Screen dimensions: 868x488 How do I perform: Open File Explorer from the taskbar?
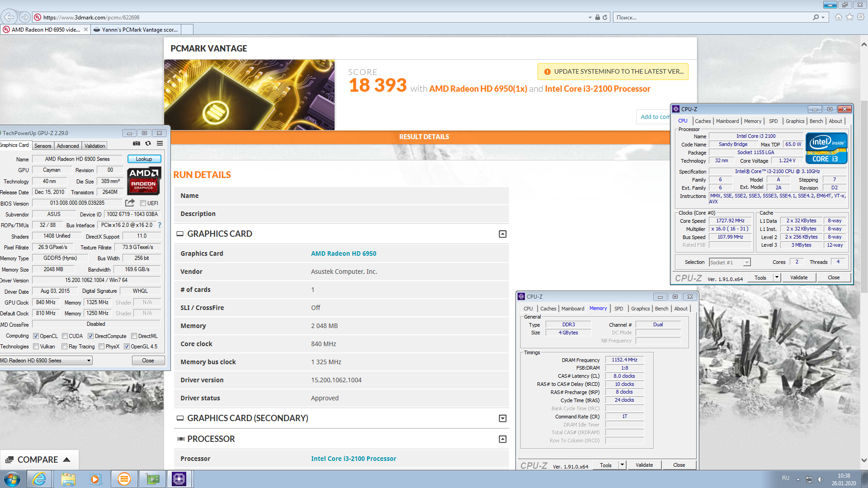(68, 479)
